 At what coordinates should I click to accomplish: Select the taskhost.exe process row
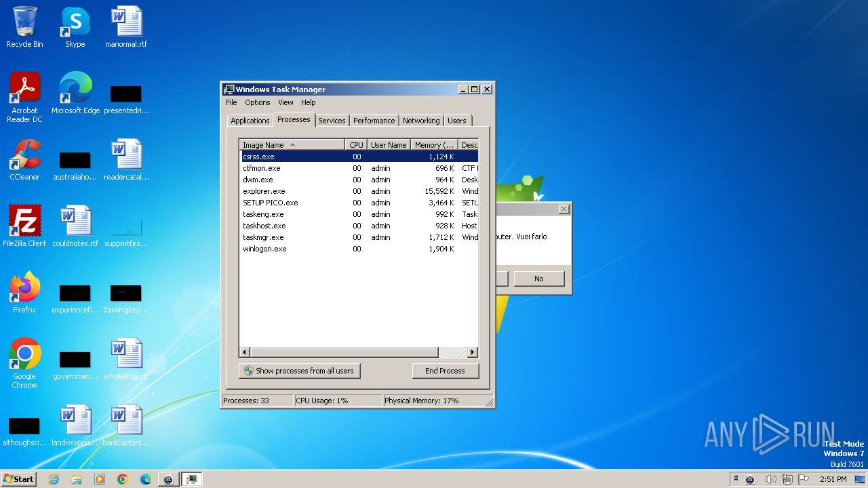coord(359,226)
